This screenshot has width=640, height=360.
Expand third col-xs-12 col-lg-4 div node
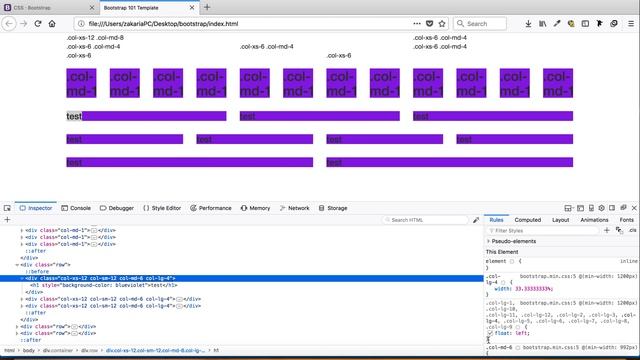(x=22, y=306)
